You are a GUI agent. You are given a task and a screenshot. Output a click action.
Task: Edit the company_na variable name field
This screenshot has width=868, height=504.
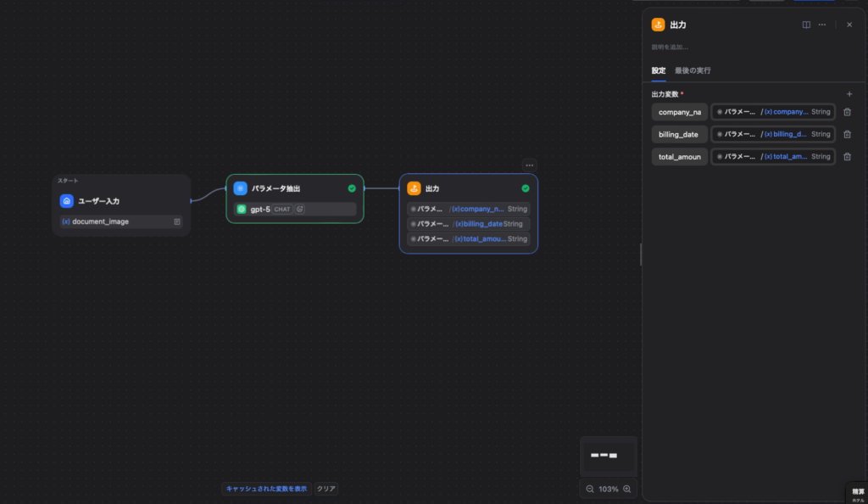[x=679, y=112]
